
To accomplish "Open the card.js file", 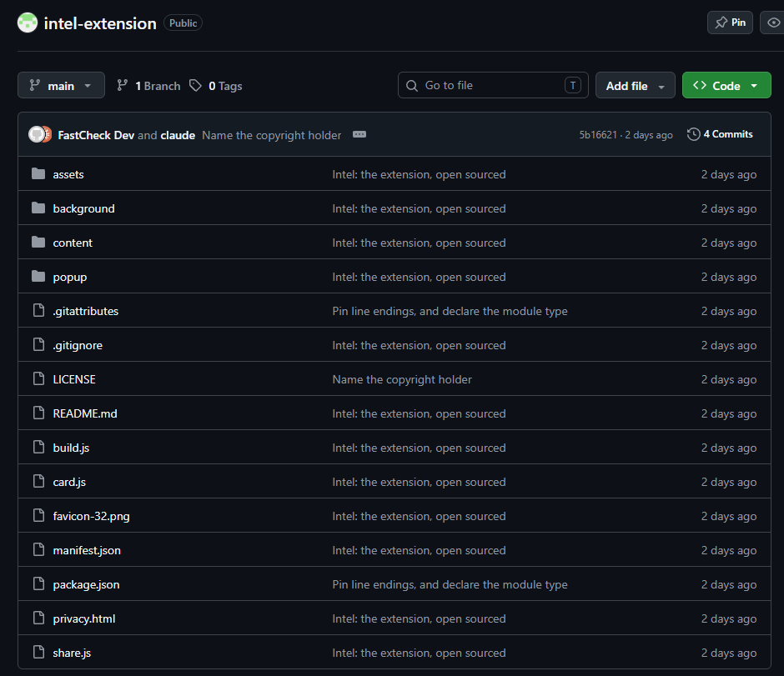I will (x=69, y=482).
